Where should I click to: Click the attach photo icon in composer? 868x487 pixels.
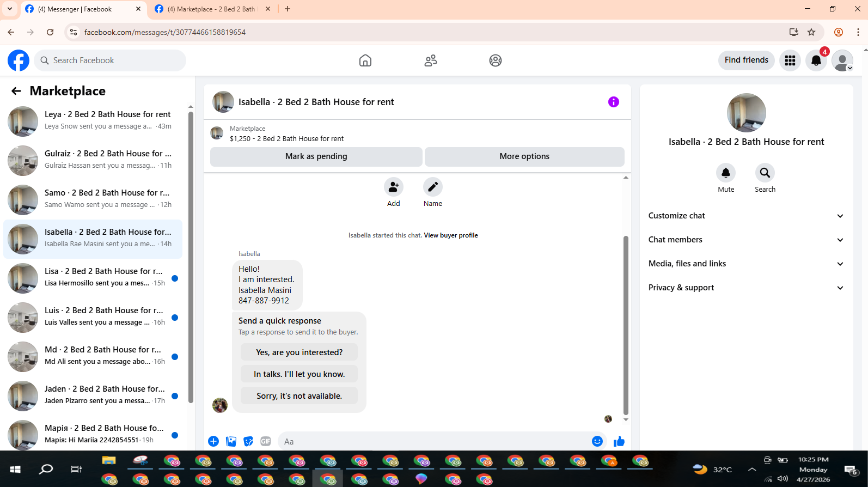231,441
